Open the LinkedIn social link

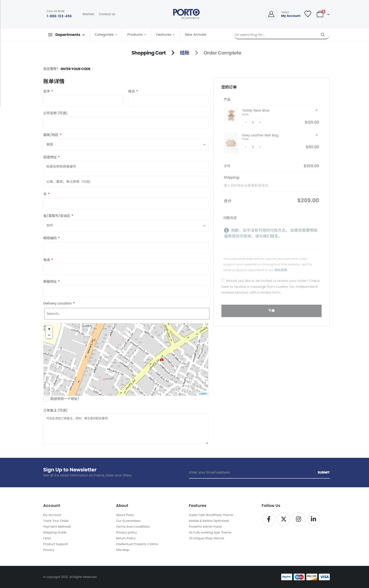(x=313, y=519)
